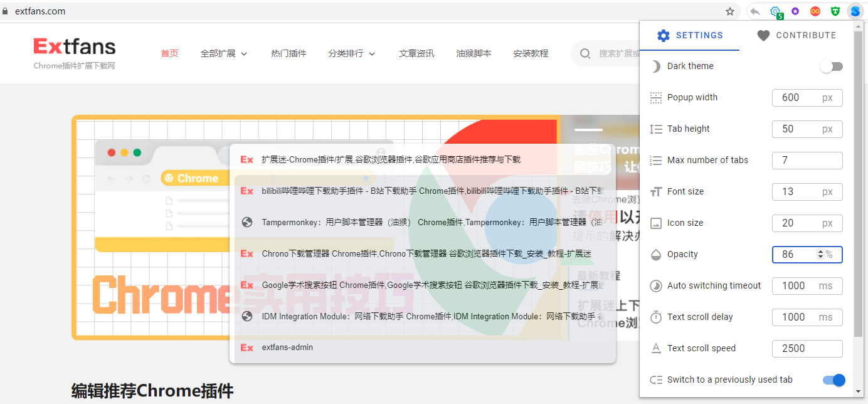The image size is (868, 404).
Task: Open the 安装教程 nav item
Action: point(531,54)
